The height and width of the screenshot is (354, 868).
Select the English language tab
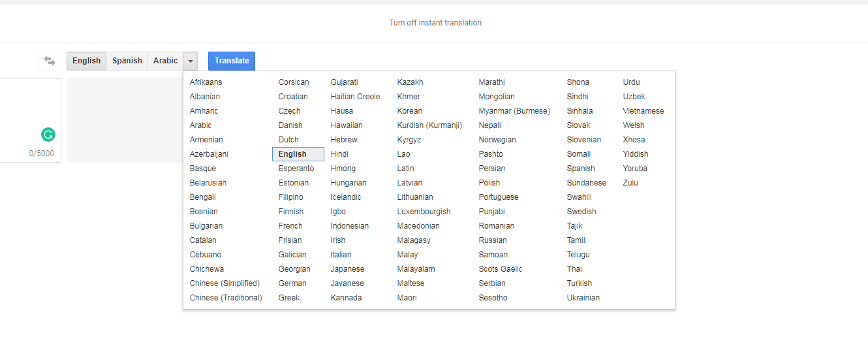point(86,61)
